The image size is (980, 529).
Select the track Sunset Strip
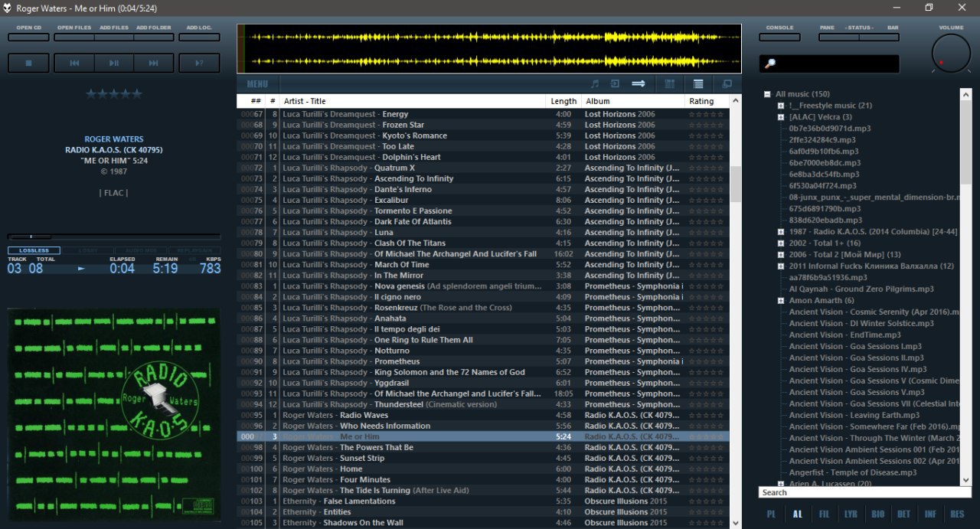coord(483,458)
